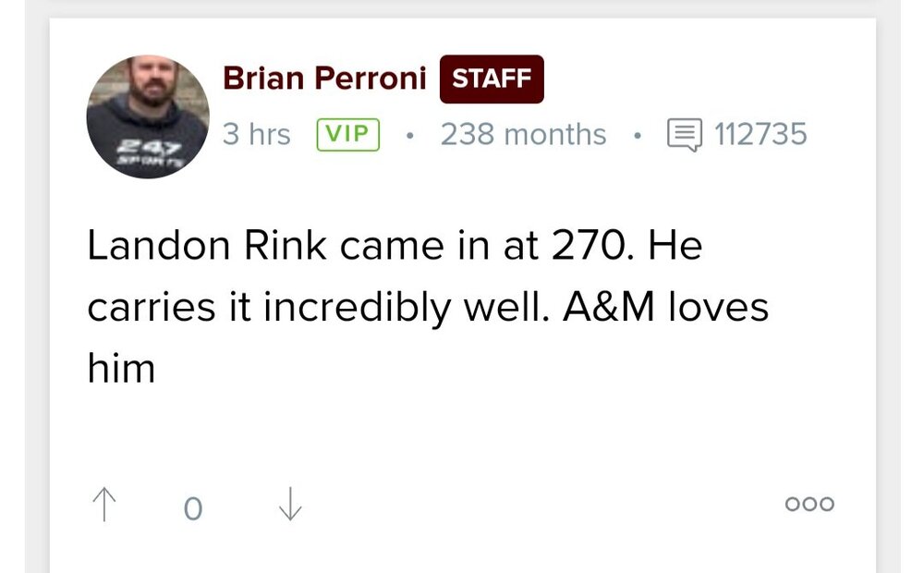924x573 pixels.
Task: Open the 112735 post count
Action: tap(760, 135)
